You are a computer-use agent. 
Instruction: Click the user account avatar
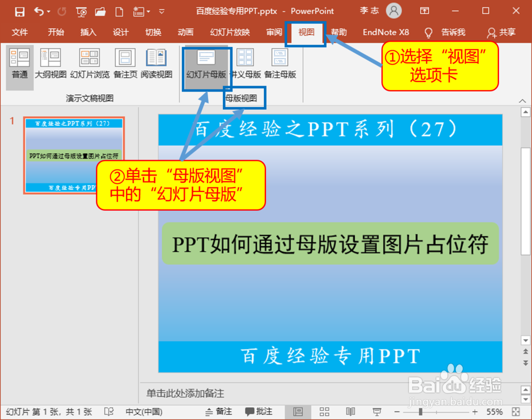(394, 11)
